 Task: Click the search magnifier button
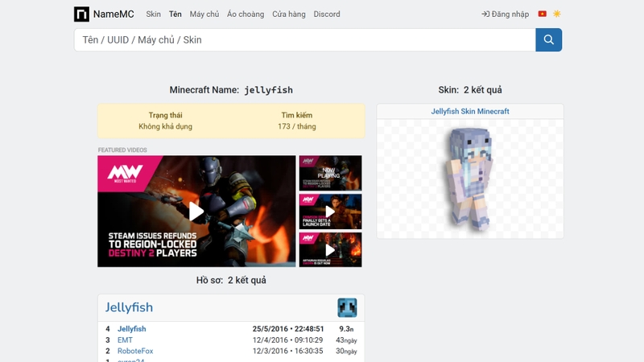point(549,39)
